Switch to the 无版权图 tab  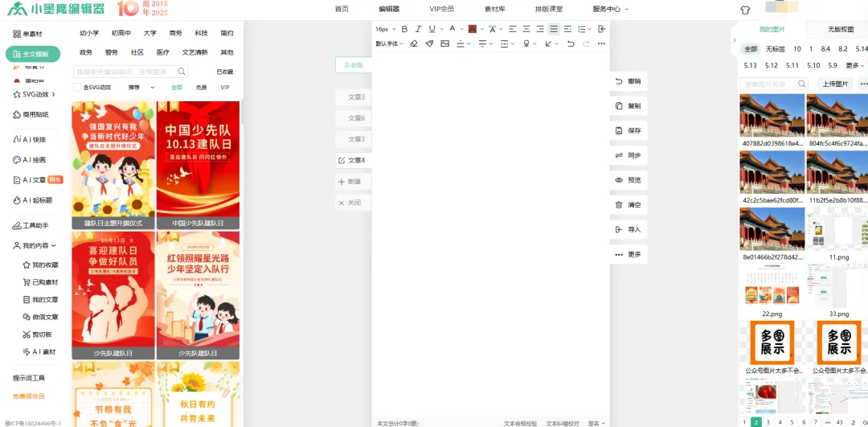tap(841, 30)
